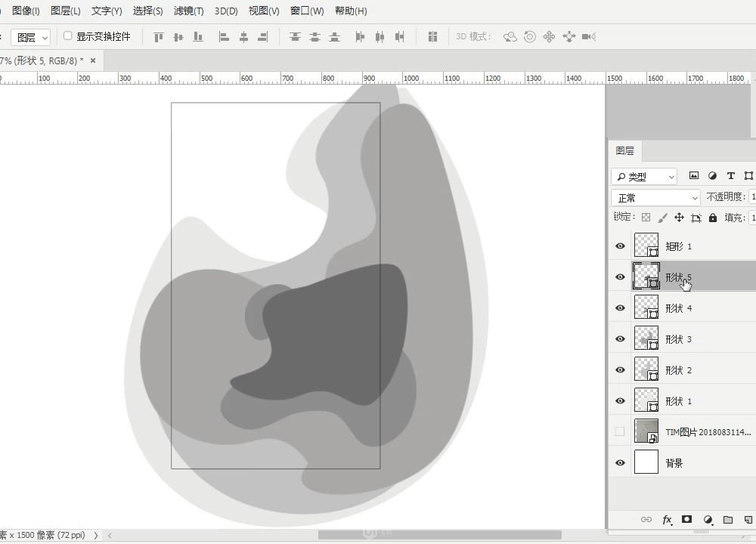Screen dimensions: 756x544
Task: Filter layers by shape layer icon
Action: coord(748,176)
